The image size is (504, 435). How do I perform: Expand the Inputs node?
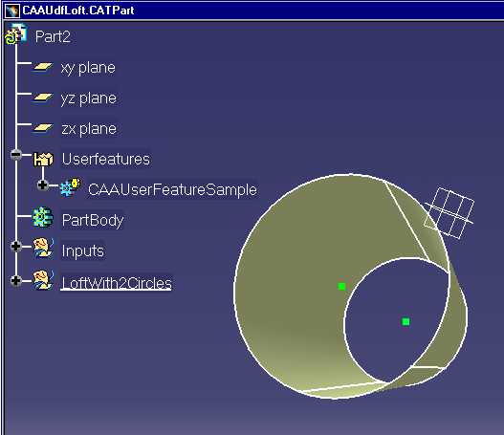[x=16, y=247]
